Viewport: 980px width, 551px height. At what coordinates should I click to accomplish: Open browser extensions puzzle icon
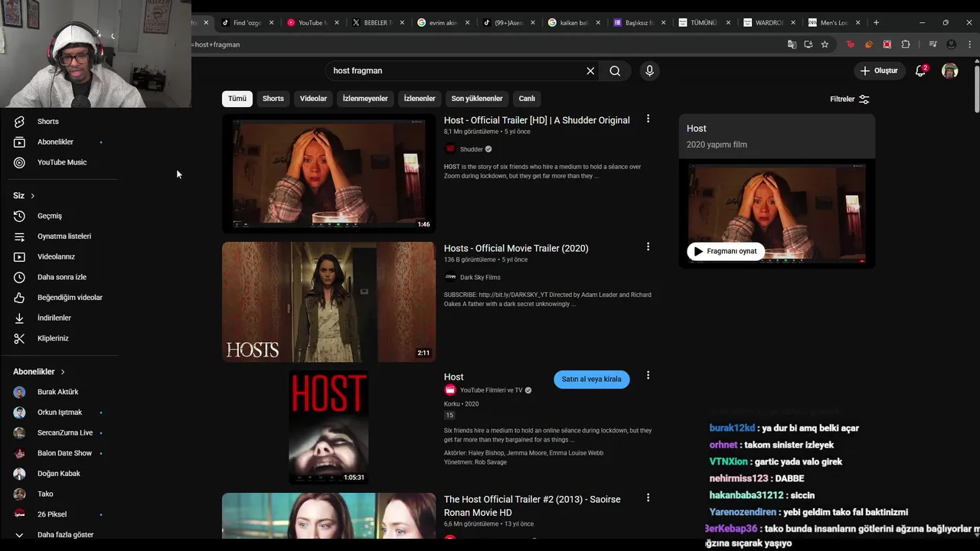point(906,44)
